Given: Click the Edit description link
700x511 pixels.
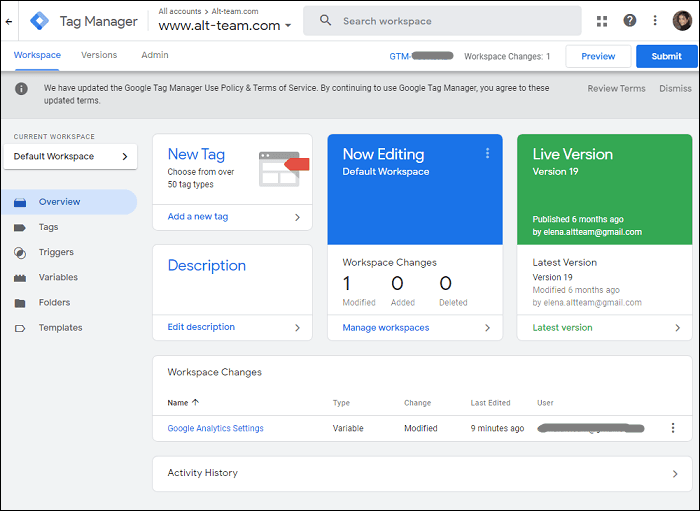Looking at the screenshot, I should tap(201, 327).
